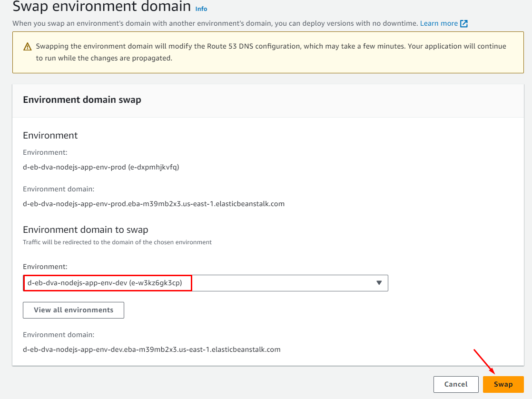Click the Swap environment domain page heading
The width and height of the screenshot is (532, 399).
click(x=101, y=7)
